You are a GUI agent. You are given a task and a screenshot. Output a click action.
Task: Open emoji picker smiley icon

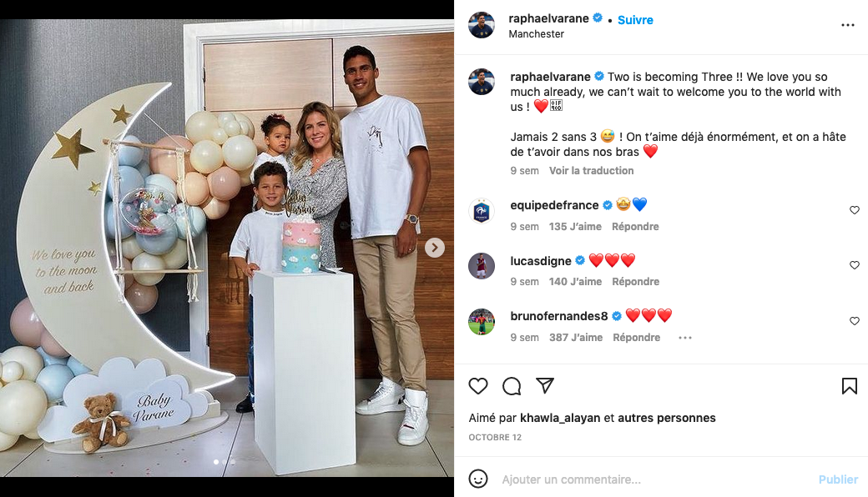(x=478, y=479)
